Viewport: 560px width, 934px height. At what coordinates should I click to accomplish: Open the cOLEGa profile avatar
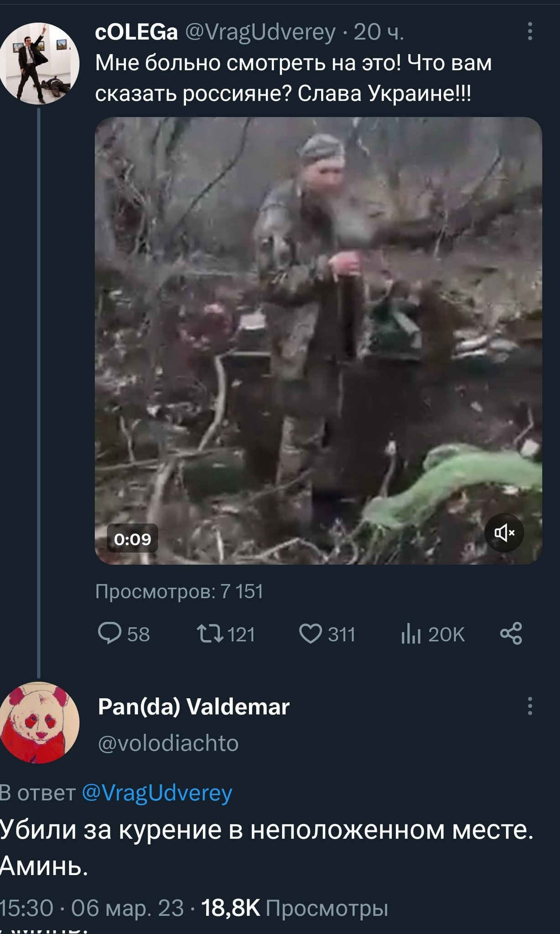[39, 64]
